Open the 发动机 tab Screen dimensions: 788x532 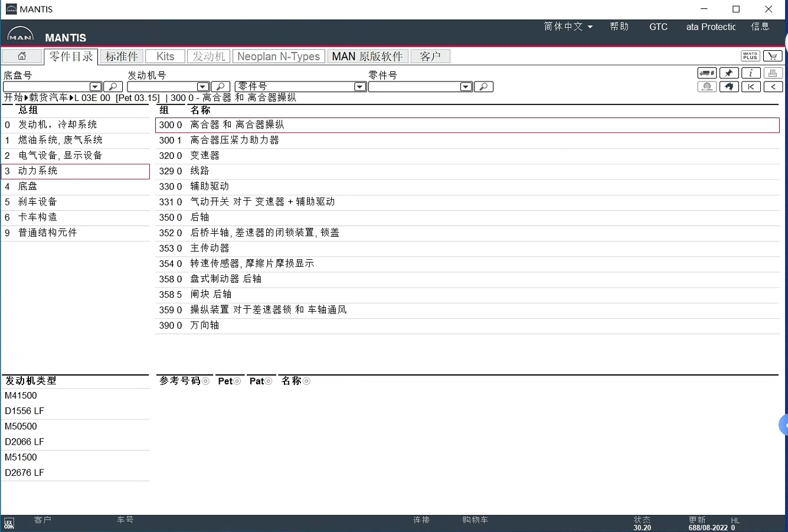tap(209, 56)
